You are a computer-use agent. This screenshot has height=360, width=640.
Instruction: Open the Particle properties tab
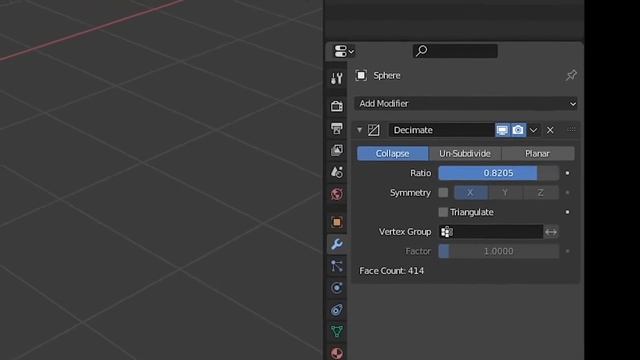tap(337, 266)
